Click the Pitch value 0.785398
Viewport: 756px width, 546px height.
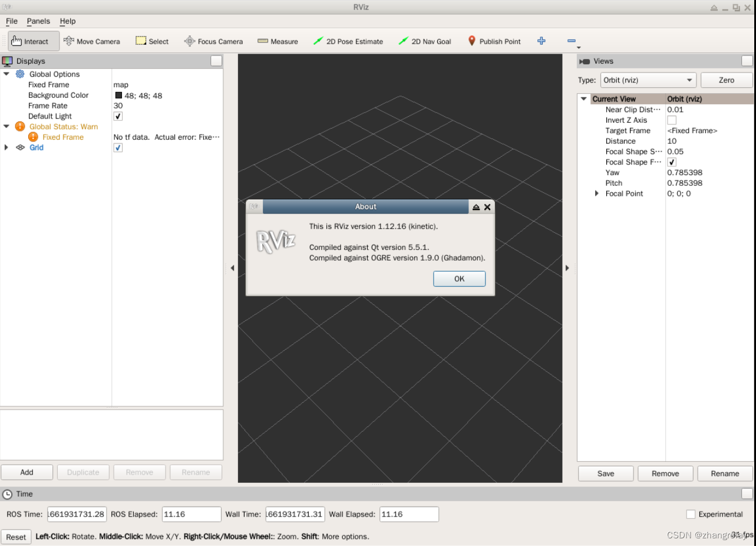pyautogui.click(x=685, y=183)
